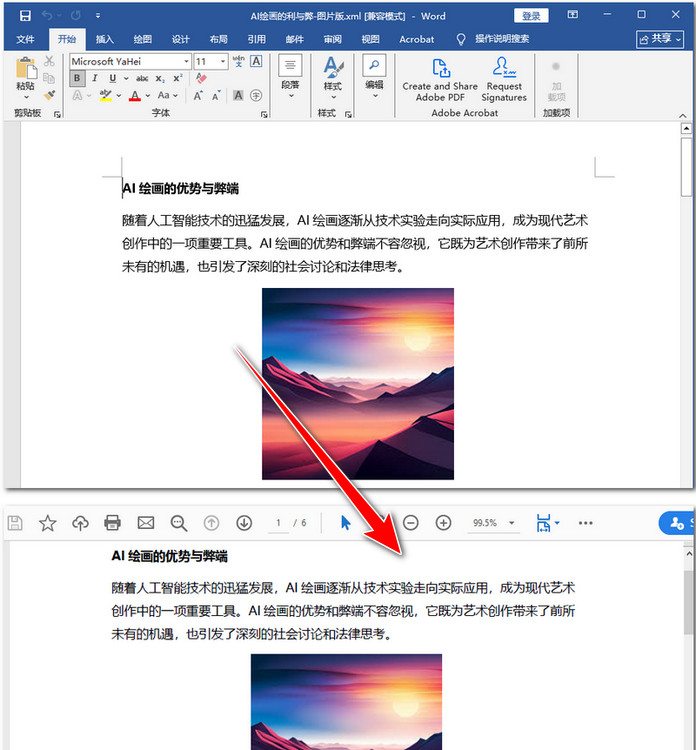
Task: Copy selection with the copy icon
Action: (x=49, y=78)
